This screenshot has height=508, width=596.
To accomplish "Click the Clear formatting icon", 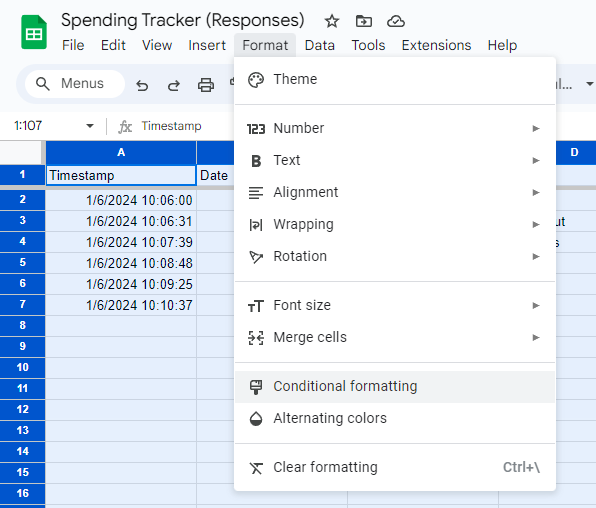I will click(x=256, y=468).
